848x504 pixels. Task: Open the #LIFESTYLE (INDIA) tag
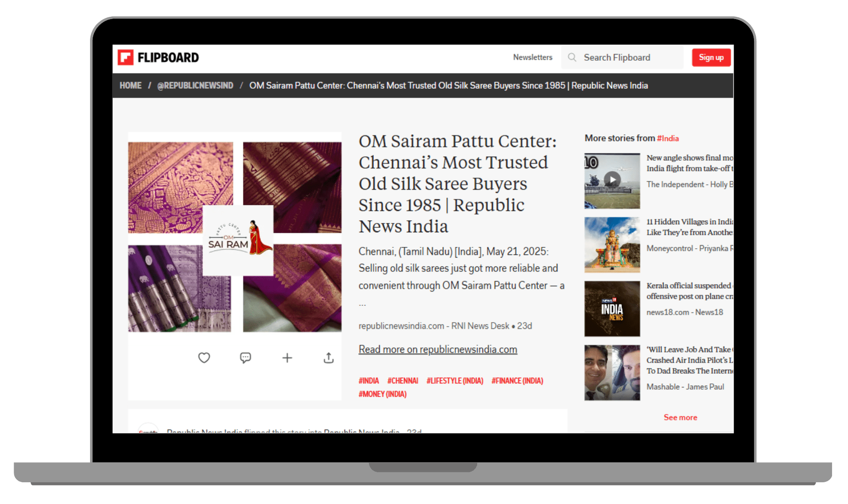click(x=455, y=381)
